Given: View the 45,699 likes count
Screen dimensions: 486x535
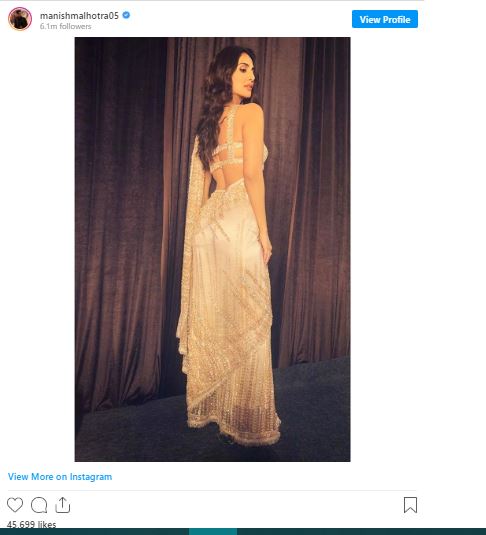Looking at the screenshot, I should point(31,524).
